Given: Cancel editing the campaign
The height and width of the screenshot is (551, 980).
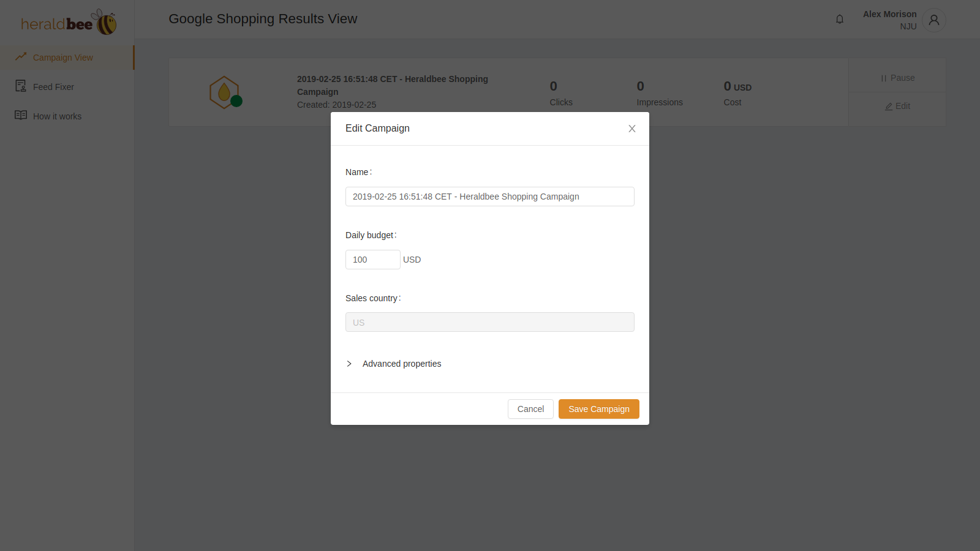Looking at the screenshot, I should click(530, 408).
